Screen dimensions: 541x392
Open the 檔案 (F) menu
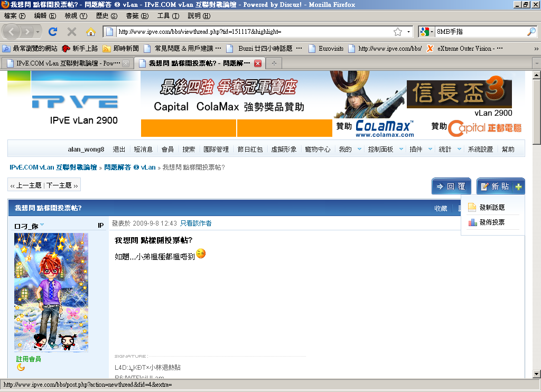pos(15,16)
